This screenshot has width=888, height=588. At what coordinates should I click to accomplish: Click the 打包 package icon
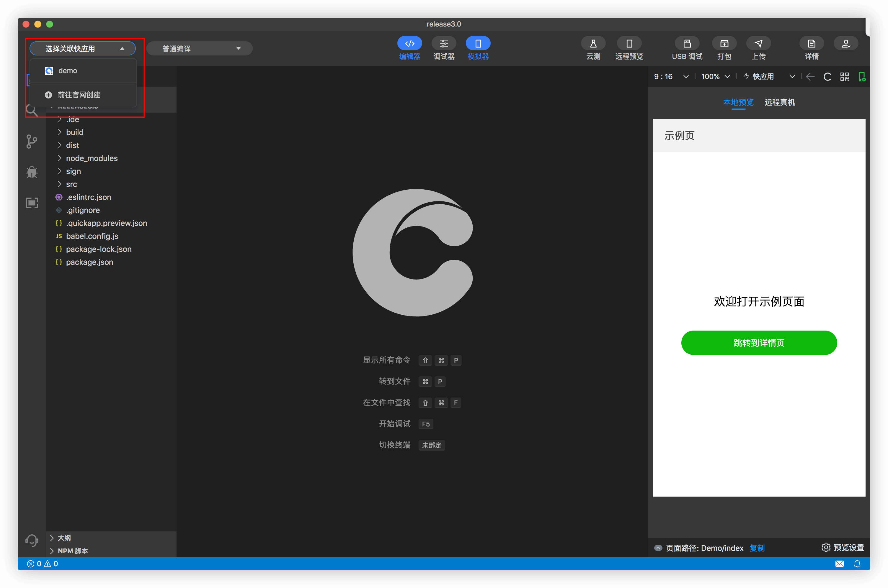(724, 44)
